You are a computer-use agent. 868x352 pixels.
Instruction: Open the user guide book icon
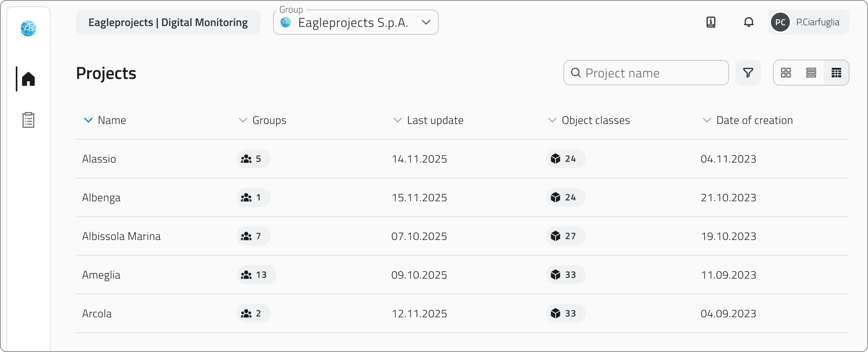(x=711, y=22)
